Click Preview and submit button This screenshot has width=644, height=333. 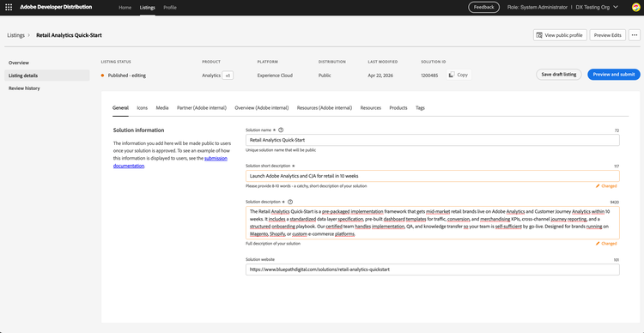pyautogui.click(x=614, y=75)
